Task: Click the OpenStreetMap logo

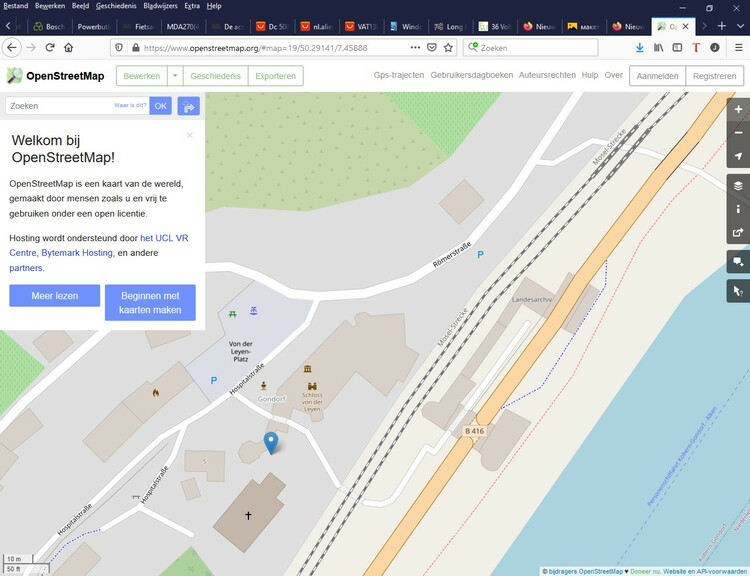Action: (55, 76)
